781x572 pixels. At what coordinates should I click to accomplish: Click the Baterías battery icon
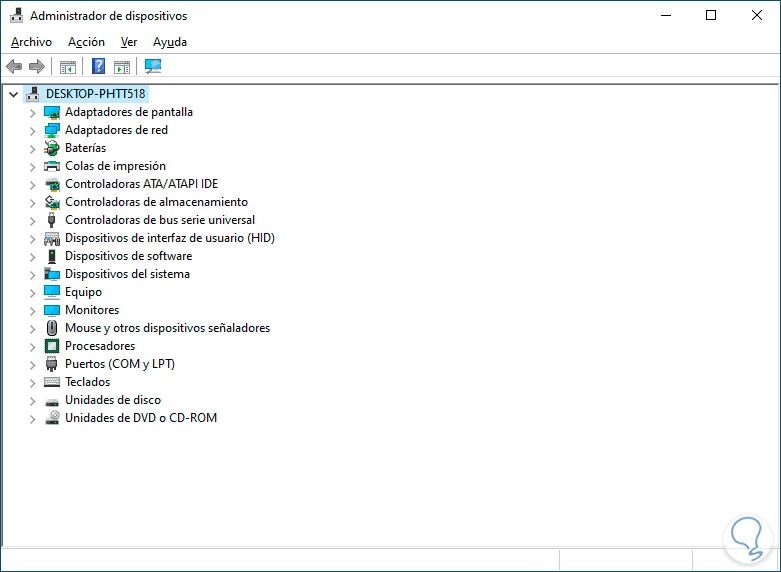click(x=52, y=148)
